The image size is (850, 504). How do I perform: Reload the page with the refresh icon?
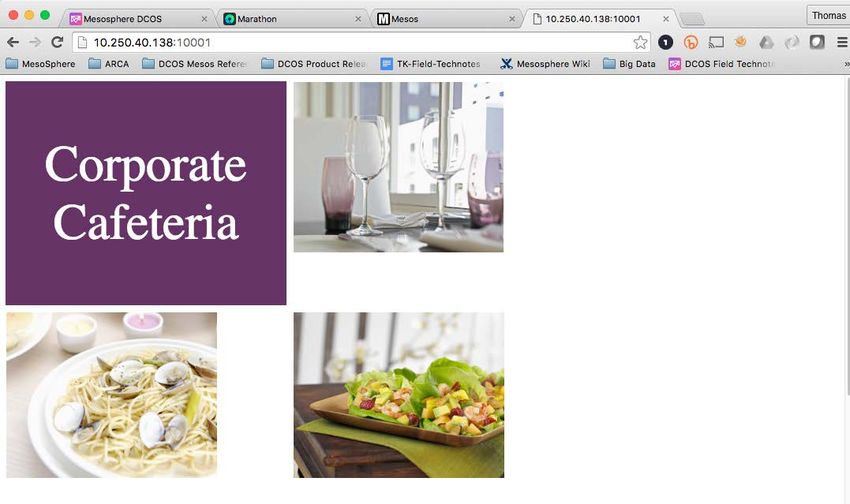point(57,42)
